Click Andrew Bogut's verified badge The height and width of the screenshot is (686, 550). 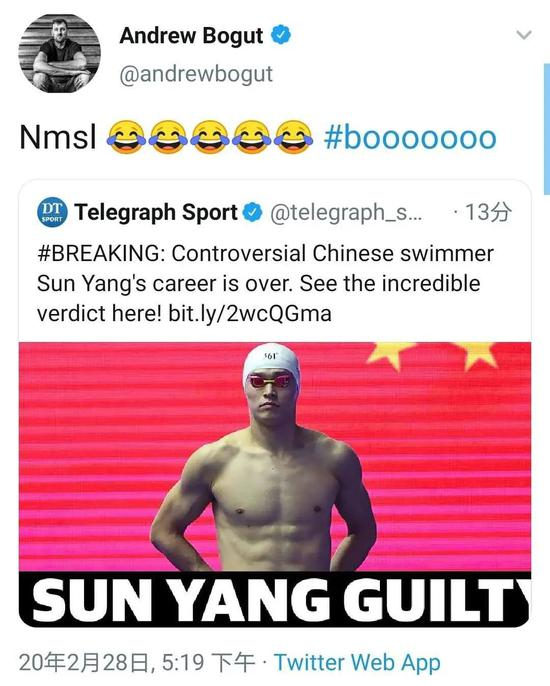(281, 35)
